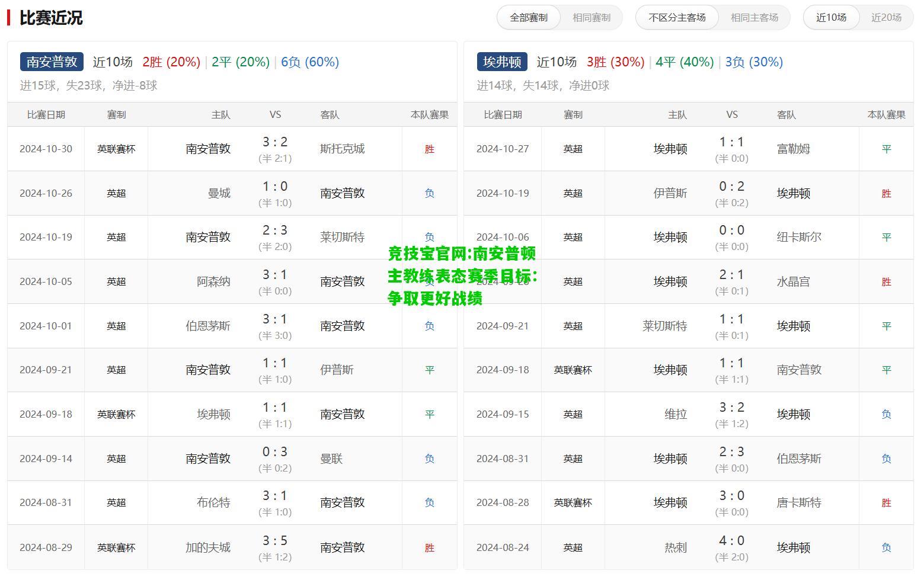924x580 pixels.
Task: Click date 2024-10-30 in 南安普敦 table
Action: (46, 149)
